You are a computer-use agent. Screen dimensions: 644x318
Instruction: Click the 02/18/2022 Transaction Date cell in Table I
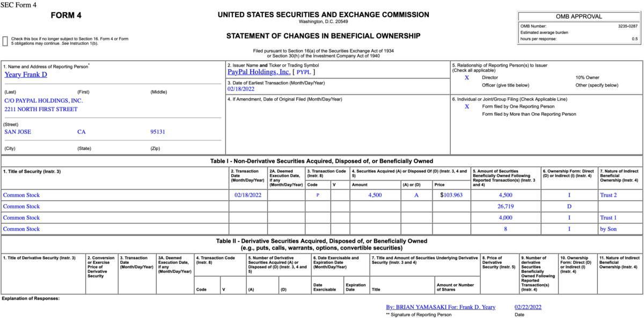(x=248, y=195)
